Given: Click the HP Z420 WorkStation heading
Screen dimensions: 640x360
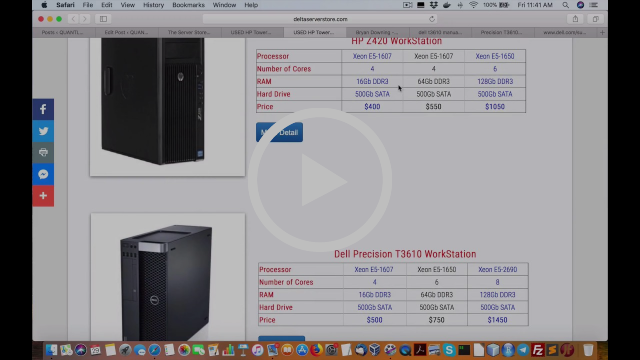Looking at the screenshot, I should pos(396,41).
